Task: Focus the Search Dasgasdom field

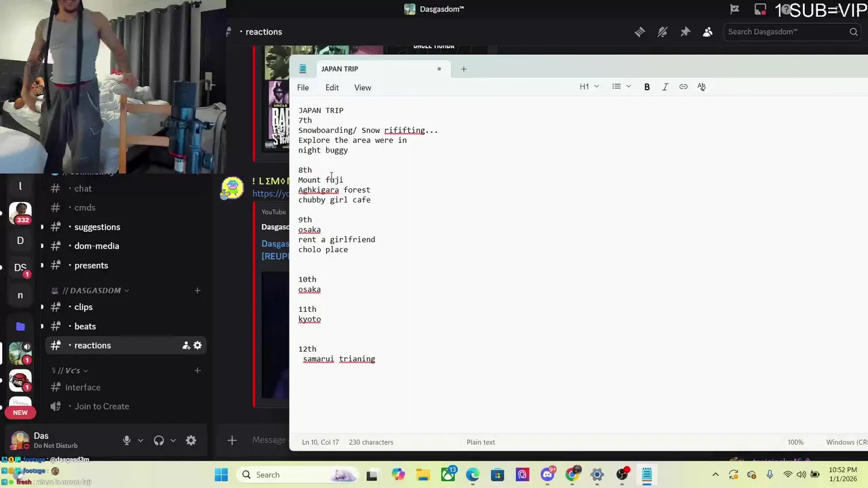Action: pos(792,32)
